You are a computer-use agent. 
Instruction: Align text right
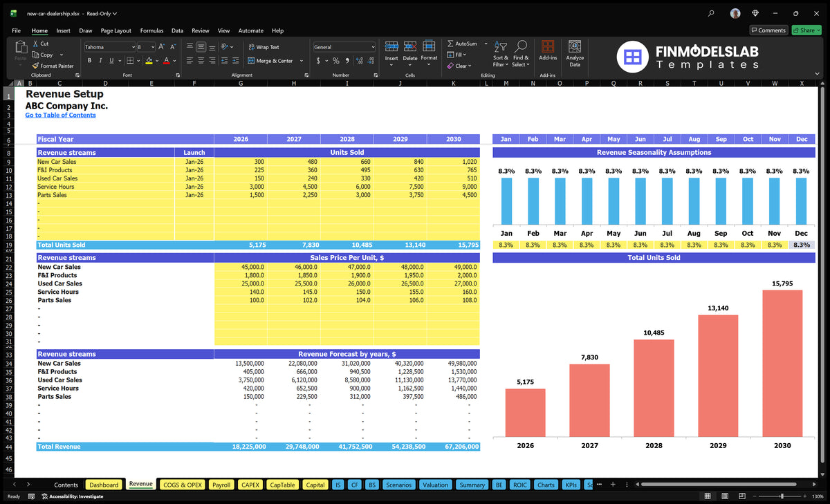pyautogui.click(x=212, y=61)
